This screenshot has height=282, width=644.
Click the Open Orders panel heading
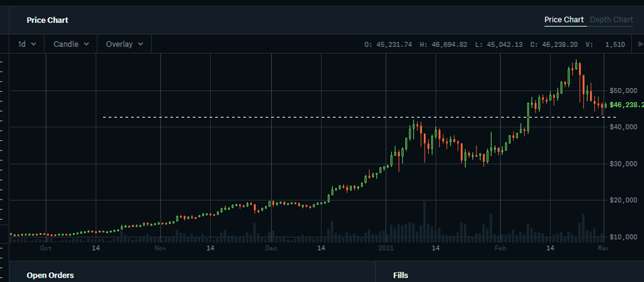[x=50, y=276]
